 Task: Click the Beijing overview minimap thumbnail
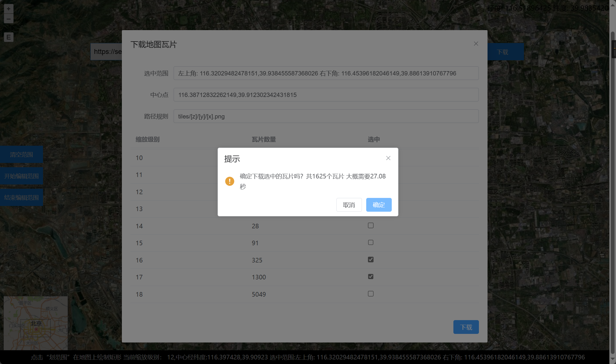click(36, 323)
